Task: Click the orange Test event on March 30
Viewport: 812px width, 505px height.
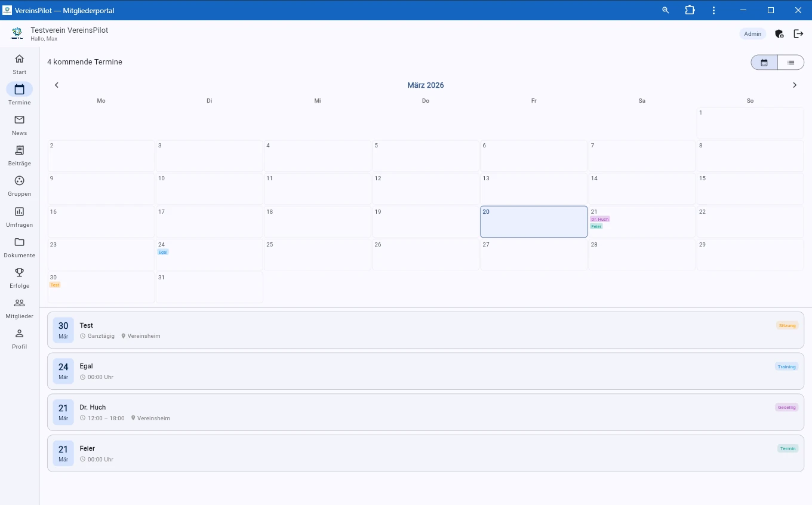Action: click(55, 285)
